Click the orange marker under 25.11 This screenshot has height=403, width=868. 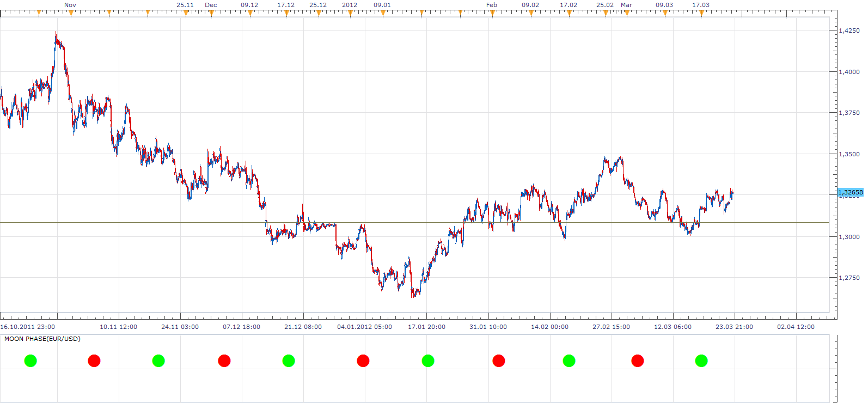[186, 13]
